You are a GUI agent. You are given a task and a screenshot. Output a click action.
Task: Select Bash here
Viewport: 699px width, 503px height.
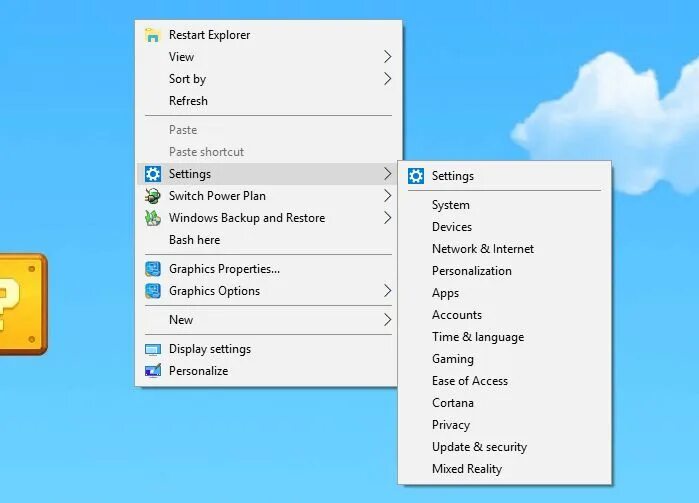click(267, 240)
